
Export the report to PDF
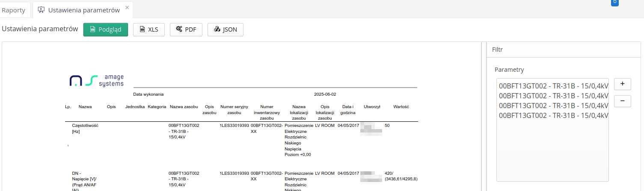point(186,29)
